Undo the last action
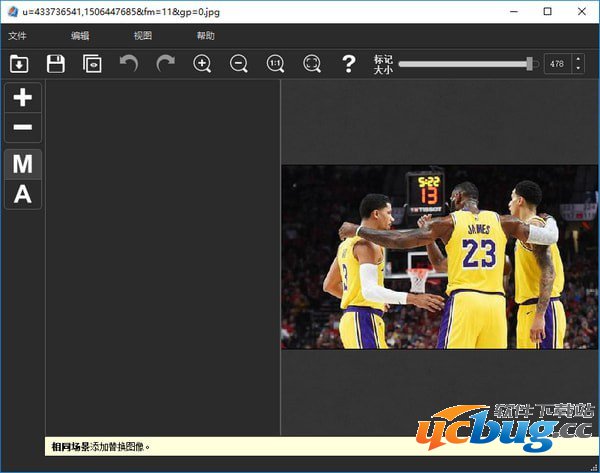The width and height of the screenshot is (600, 473). [x=129, y=64]
